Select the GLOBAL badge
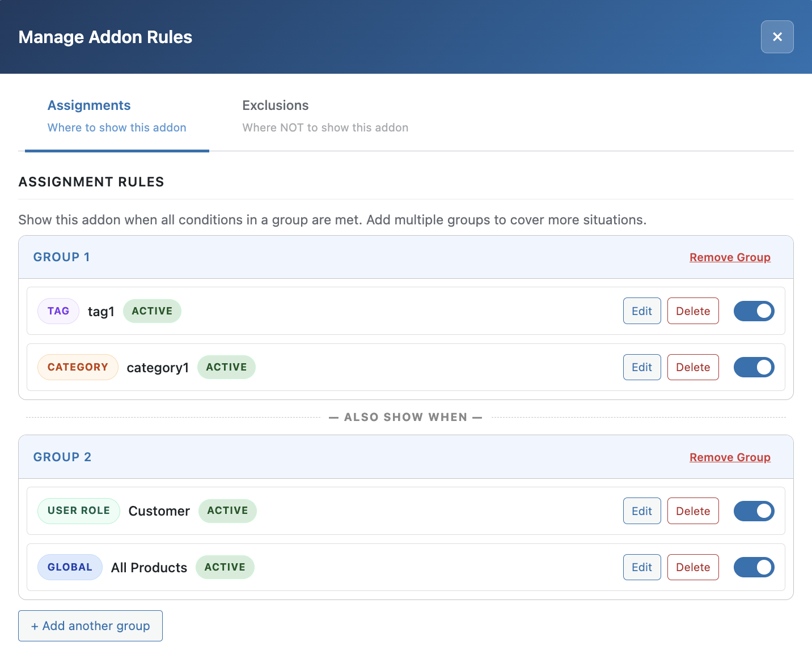 [70, 567]
